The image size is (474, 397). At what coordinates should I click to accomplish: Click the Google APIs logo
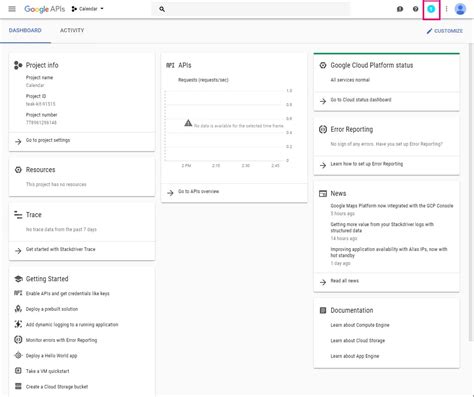pyautogui.click(x=45, y=9)
